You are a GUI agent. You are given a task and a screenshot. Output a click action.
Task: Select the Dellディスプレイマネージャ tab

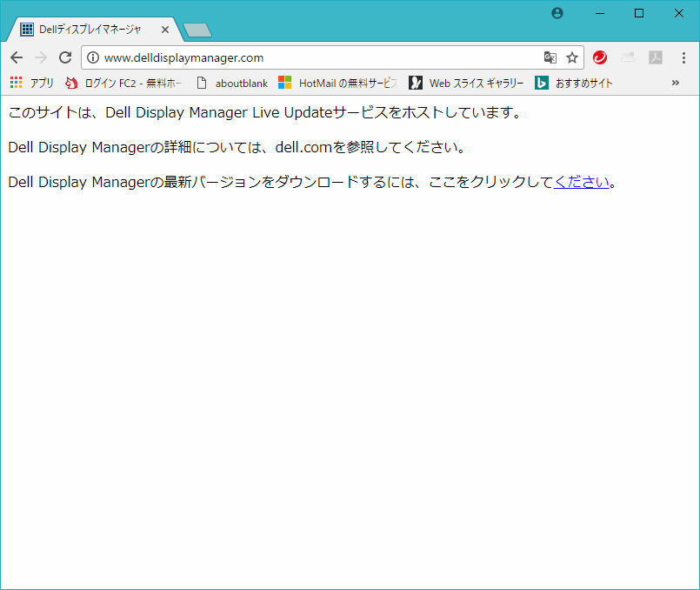[87, 30]
